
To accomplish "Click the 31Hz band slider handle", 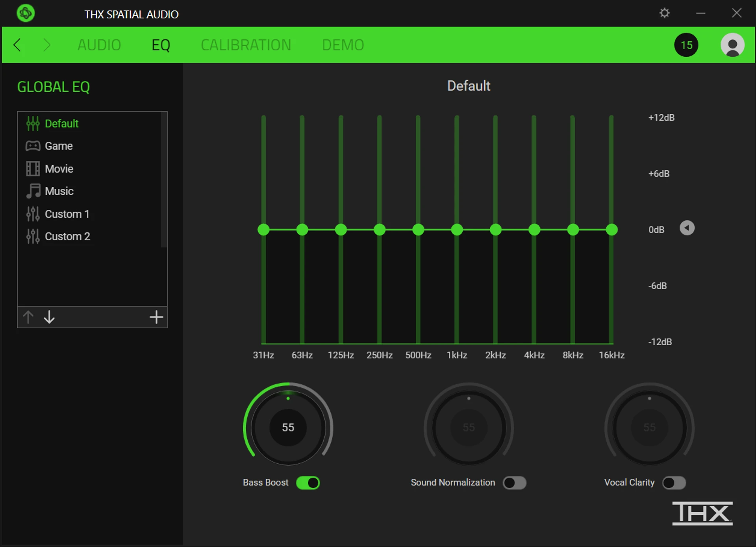I will 263,230.
